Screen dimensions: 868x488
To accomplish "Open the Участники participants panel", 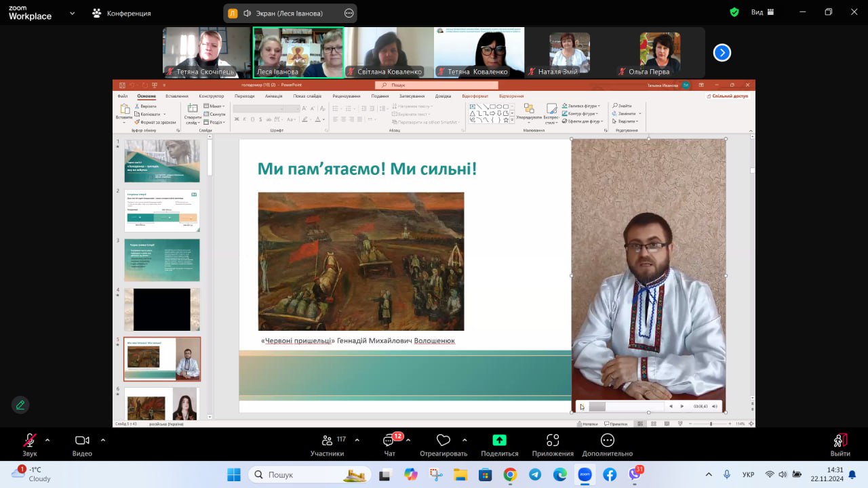I will pos(328,445).
